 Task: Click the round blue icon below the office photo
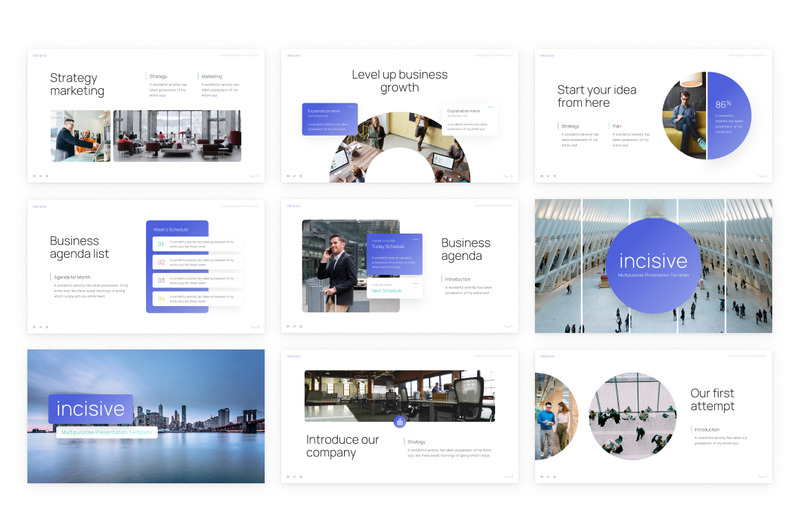[x=399, y=422]
